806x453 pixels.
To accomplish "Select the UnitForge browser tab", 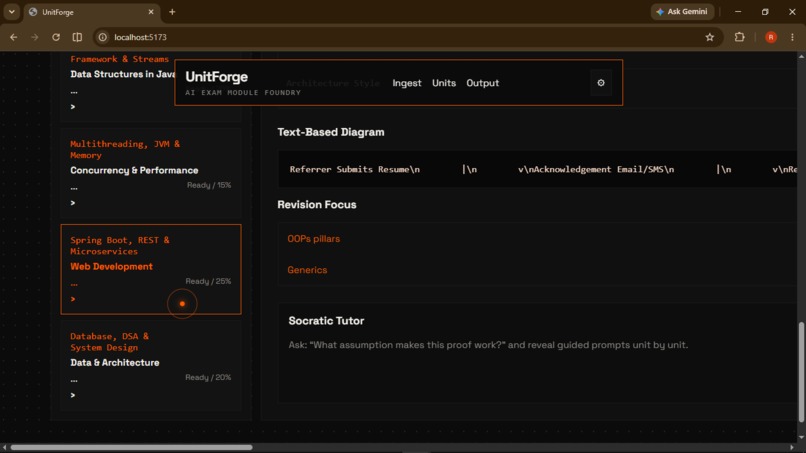I will click(x=91, y=12).
